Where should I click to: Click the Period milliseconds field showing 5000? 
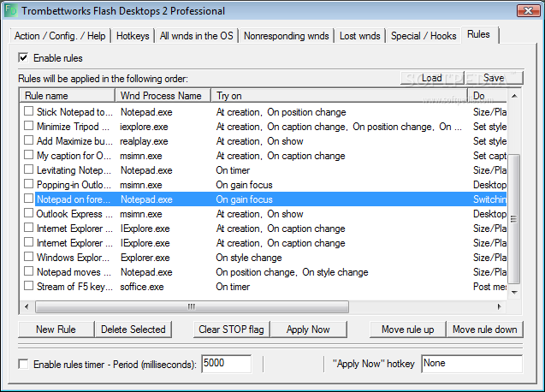click(x=226, y=364)
